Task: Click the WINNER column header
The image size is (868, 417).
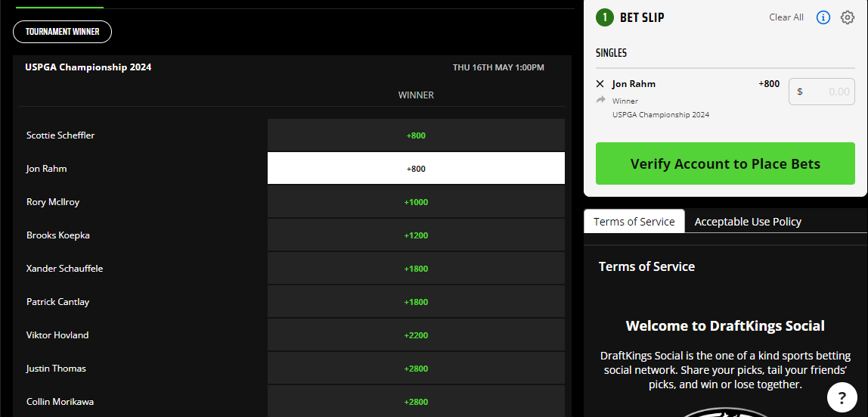Action: point(416,95)
